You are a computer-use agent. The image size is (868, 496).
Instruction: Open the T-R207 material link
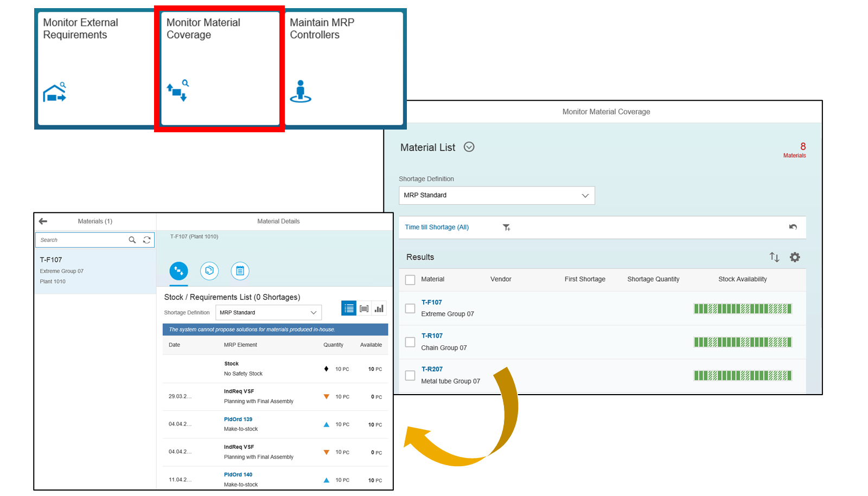coord(432,369)
